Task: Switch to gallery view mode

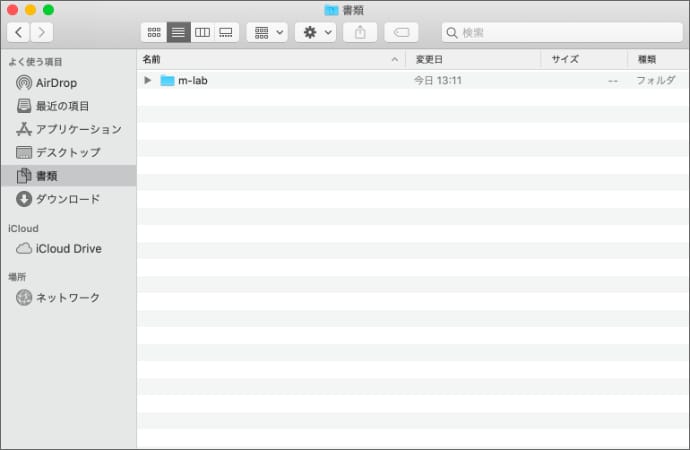Action: pos(227,32)
